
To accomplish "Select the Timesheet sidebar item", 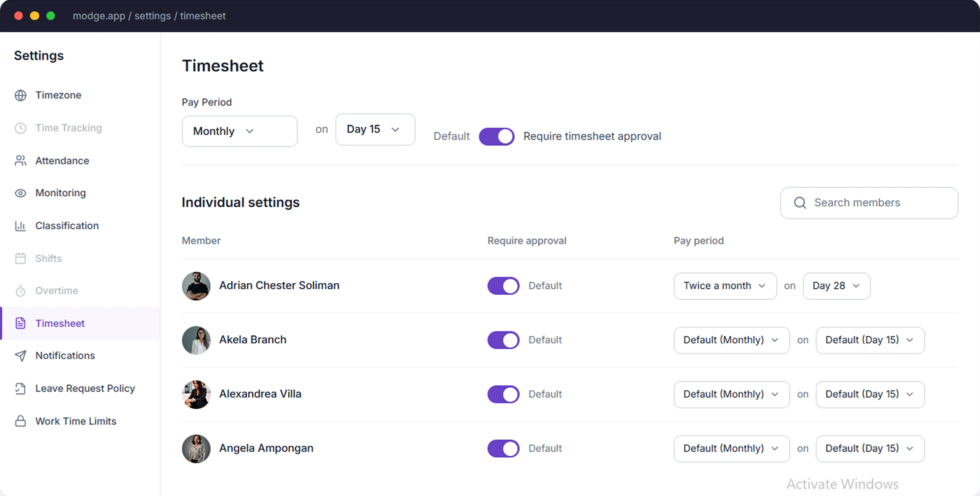I will (x=80, y=323).
